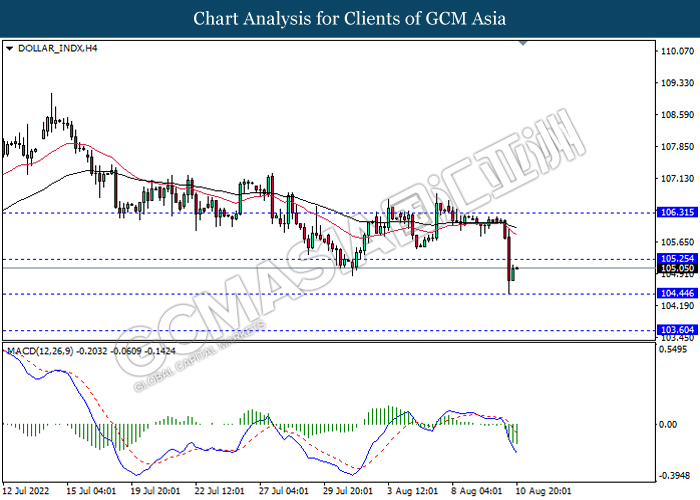Click the 0.5495 MACD scale value
The height and width of the screenshot is (500, 700).
click(673, 349)
